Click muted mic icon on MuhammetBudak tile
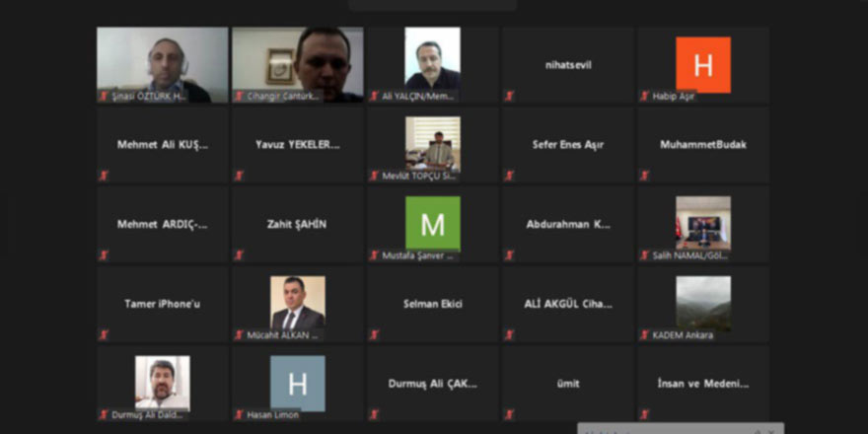This screenshot has width=868, height=434. tap(644, 176)
